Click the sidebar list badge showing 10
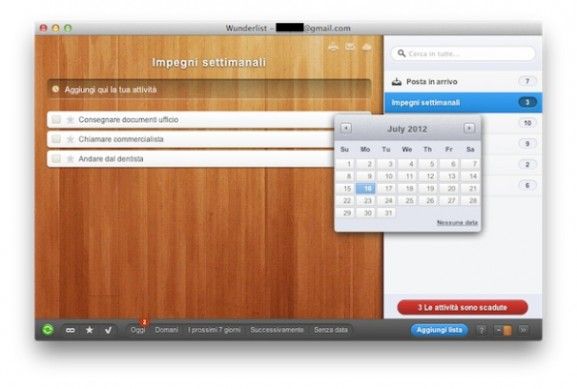Screen dimensions: 577x389 (527, 123)
